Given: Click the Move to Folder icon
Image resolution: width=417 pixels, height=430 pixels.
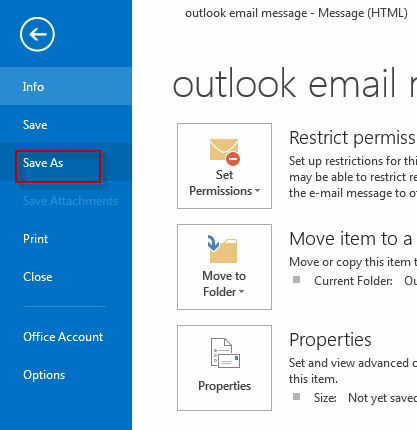Looking at the screenshot, I should tap(222, 249).
